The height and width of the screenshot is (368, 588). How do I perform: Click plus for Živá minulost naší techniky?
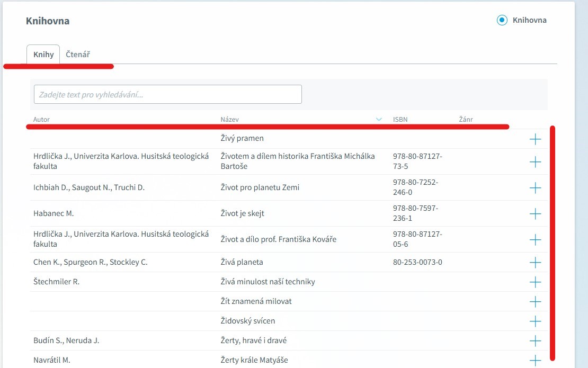click(x=535, y=282)
